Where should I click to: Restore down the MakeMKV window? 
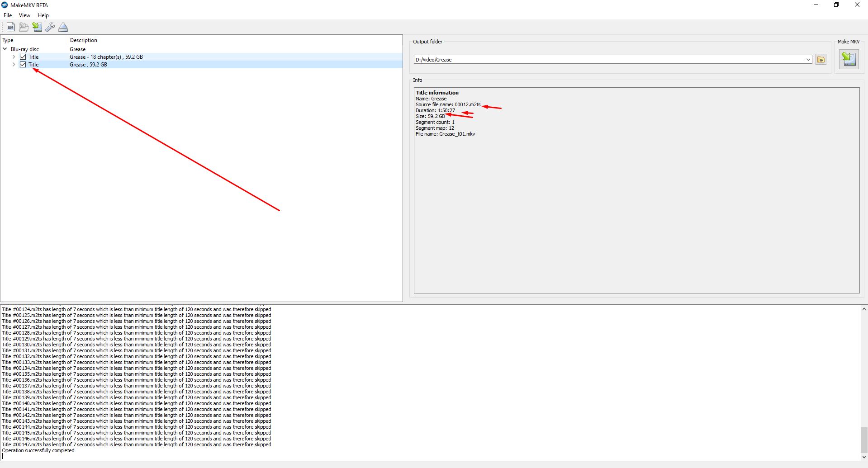[836, 5]
